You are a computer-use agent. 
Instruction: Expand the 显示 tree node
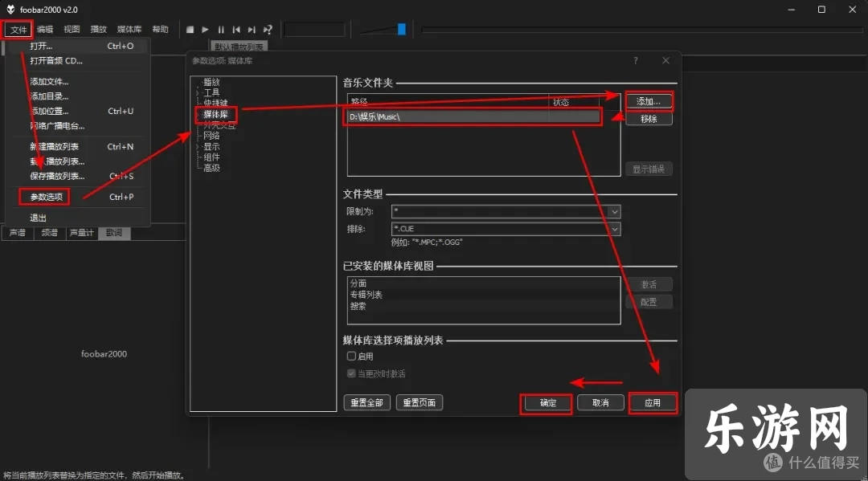[x=198, y=146]
